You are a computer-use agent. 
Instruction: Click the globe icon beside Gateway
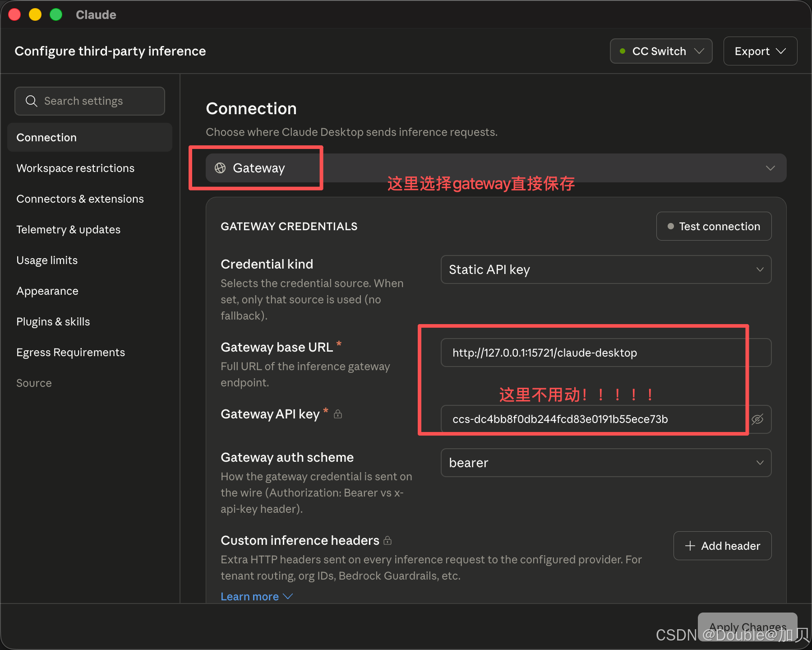220,168
